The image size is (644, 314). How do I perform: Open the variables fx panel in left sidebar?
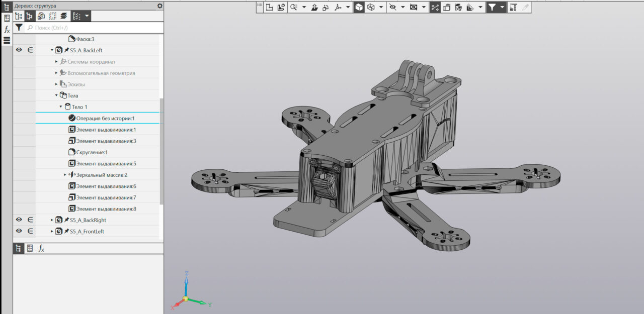point(7,30)
